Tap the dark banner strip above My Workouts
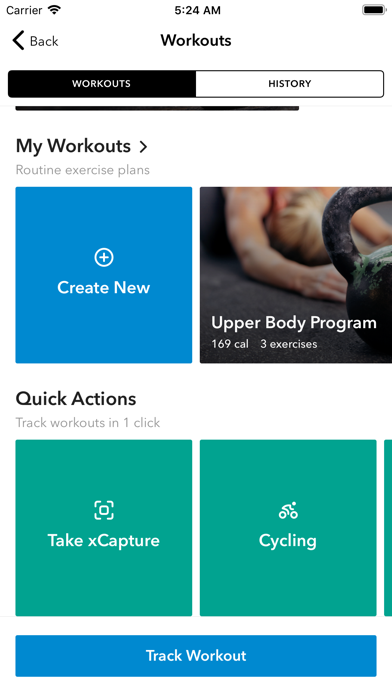Image resolution: width=392 pixels, height=696 pixels. [157, 108]
